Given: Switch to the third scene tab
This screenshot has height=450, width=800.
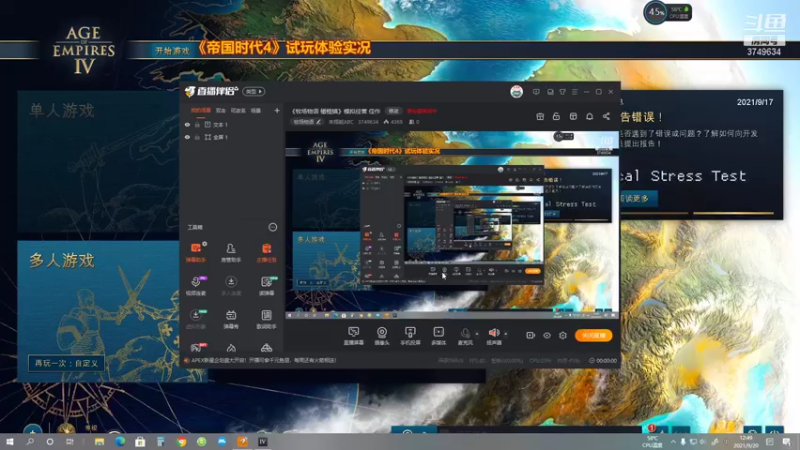Looking at the screenshot, I should tap(238, 110).
